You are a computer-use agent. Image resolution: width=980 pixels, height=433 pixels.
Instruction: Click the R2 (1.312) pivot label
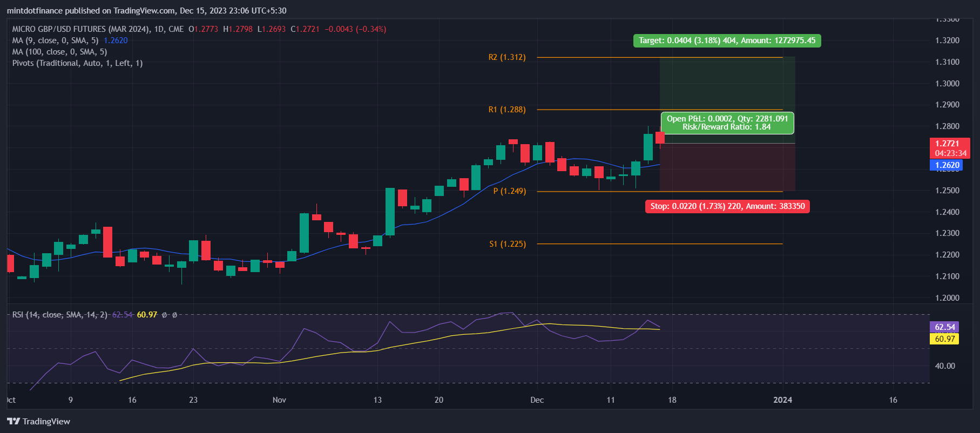(507, 57)
